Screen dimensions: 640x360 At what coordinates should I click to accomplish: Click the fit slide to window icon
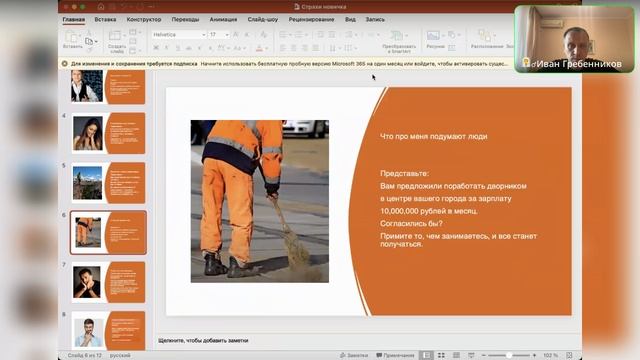569,356
